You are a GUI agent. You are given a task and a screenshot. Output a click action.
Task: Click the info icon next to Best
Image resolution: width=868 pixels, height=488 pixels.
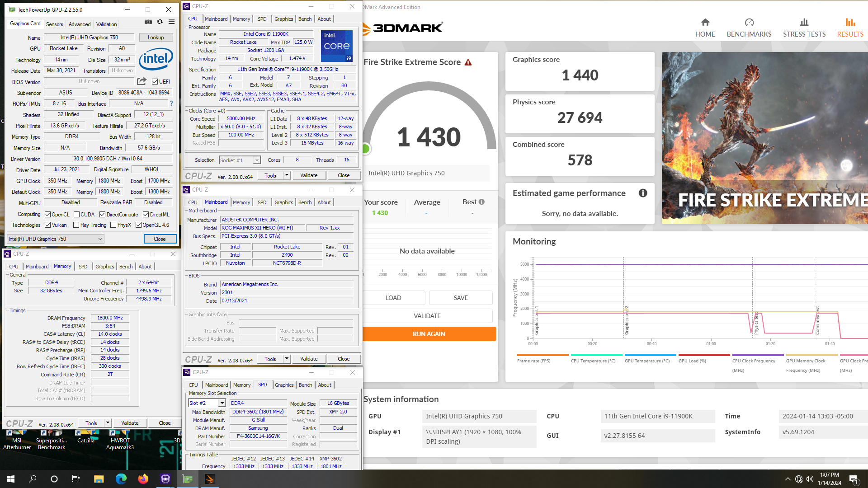click(482, 202)
